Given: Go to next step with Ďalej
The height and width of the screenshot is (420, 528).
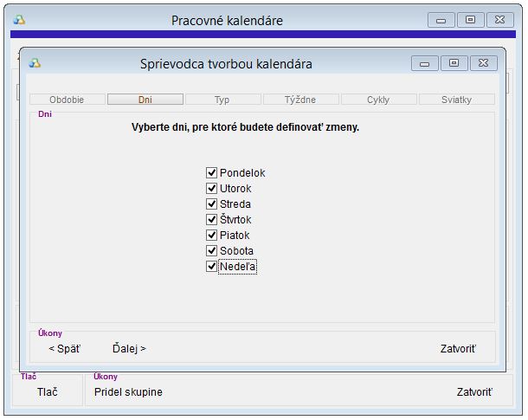Looking at the screenshot, I should 129,348.
